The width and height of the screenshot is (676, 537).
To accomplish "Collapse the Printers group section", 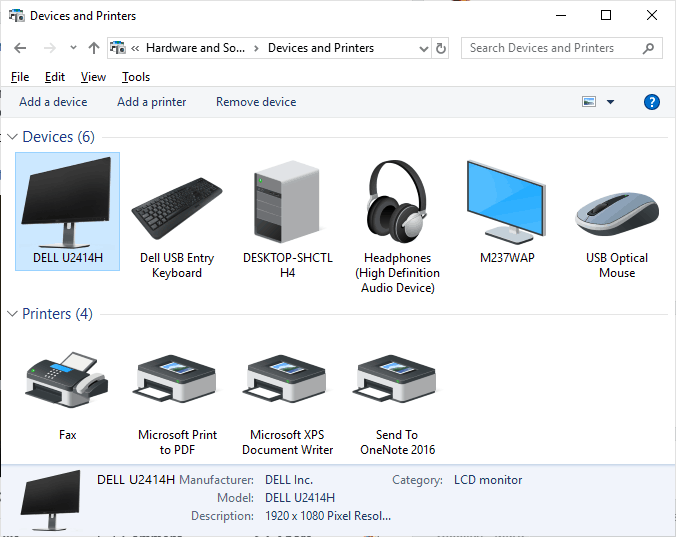I will point(13,314).
